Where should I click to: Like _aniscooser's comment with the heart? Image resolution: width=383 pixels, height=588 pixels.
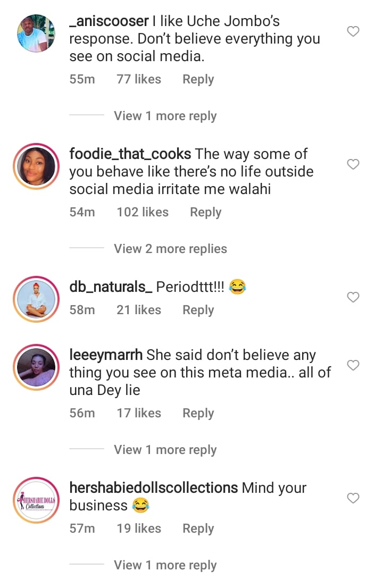[353, 32]
